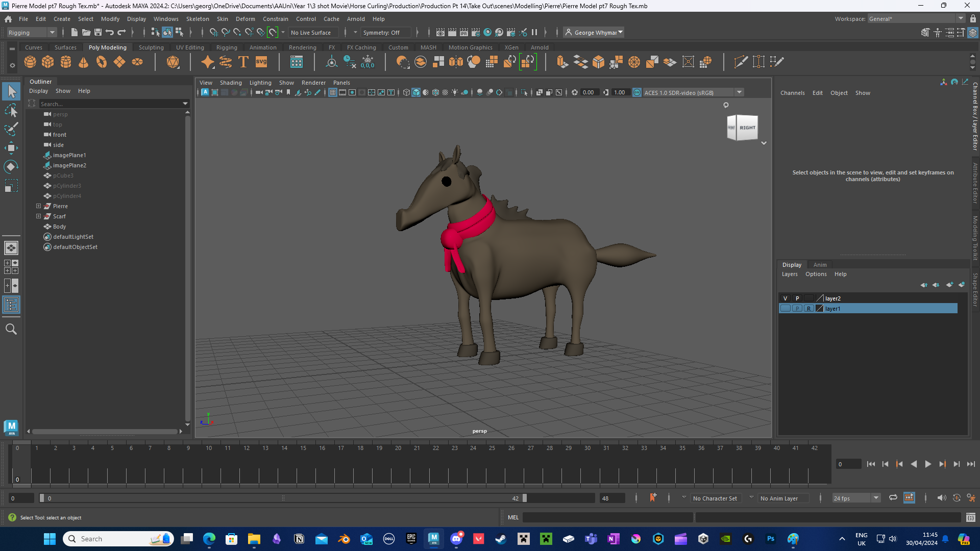980x551 pixels.
Task: Click go to end of playback range
Action: click(971, 464)
